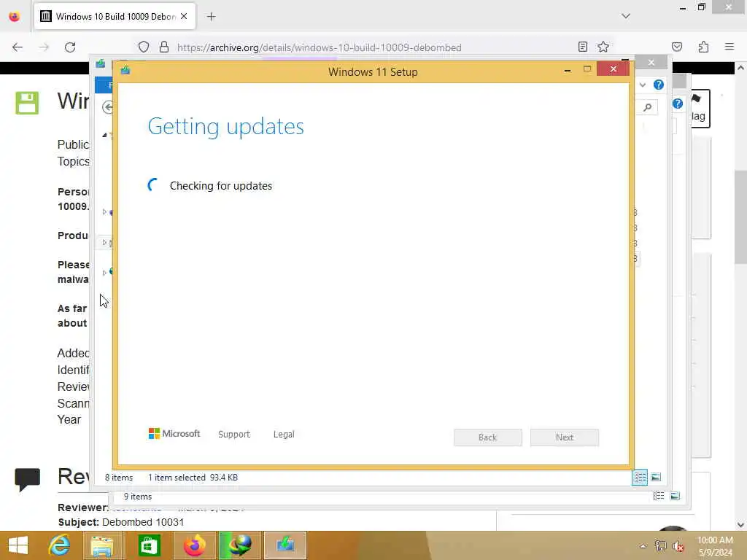
Task: Bookmark this page with the star
Action: (603, 47)
